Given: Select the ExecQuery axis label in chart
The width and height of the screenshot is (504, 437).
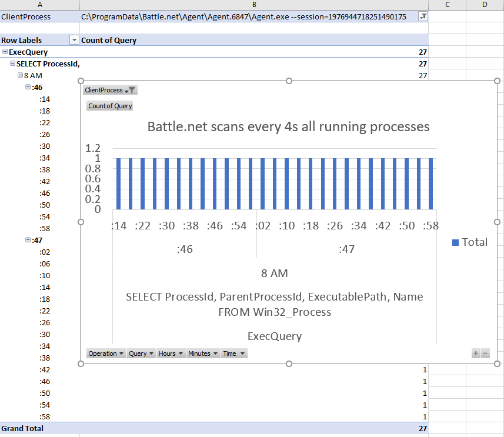Looking at the screenshot, I should tap(275, 336).
